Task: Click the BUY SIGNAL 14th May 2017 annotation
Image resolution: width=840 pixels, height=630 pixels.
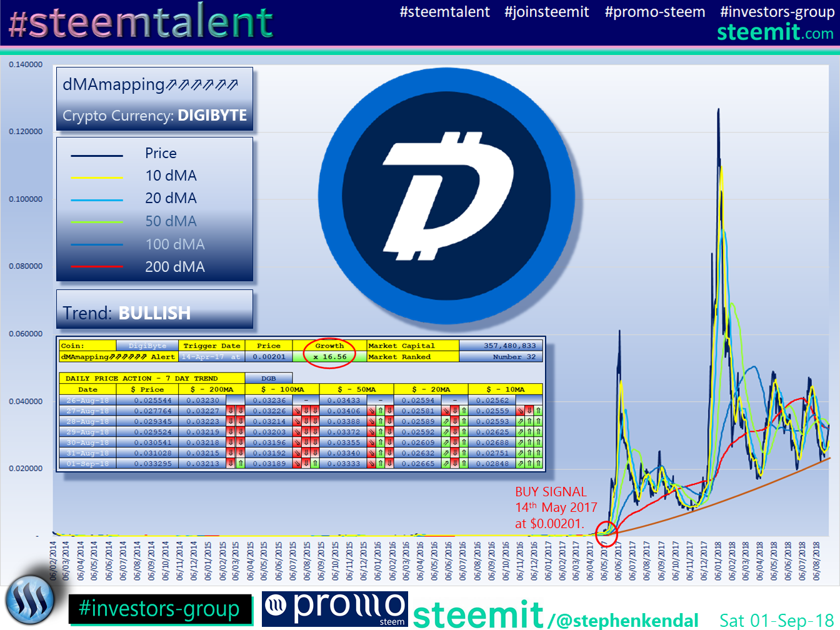Action: point(556,508)
